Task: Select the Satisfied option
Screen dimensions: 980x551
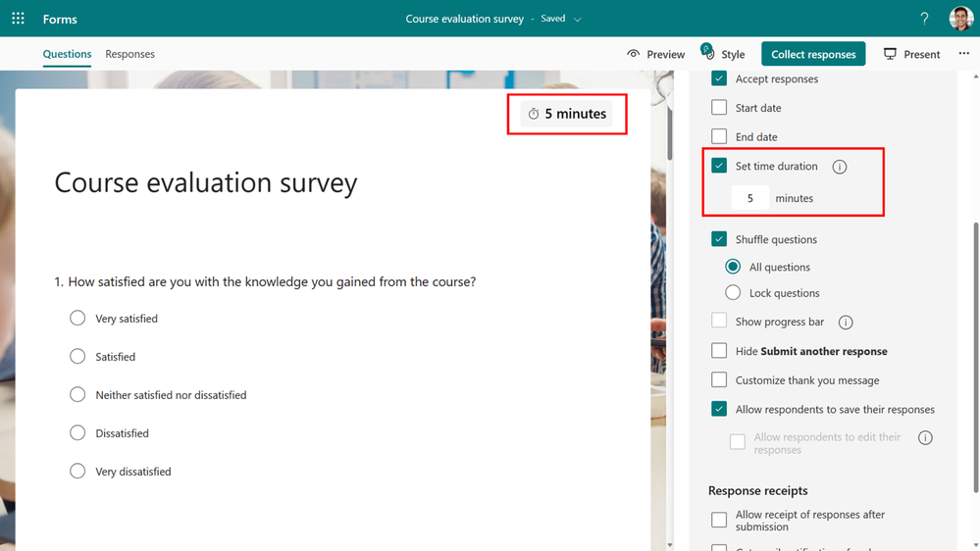Action: [x=77, y=356]
